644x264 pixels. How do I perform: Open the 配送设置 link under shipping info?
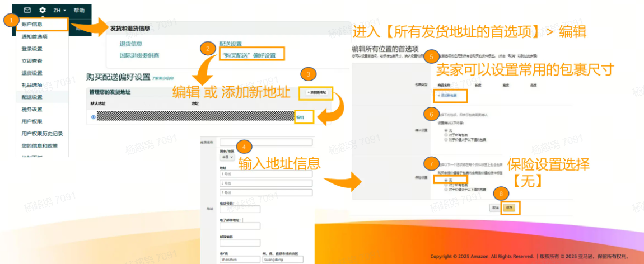(x=230, y=44)
